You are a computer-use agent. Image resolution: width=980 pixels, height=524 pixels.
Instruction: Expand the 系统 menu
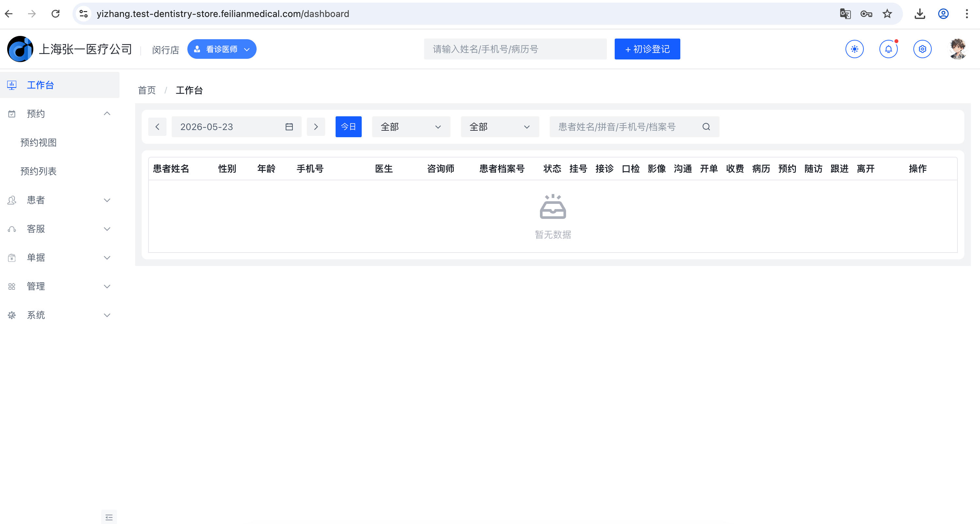[x=60, y=315]
